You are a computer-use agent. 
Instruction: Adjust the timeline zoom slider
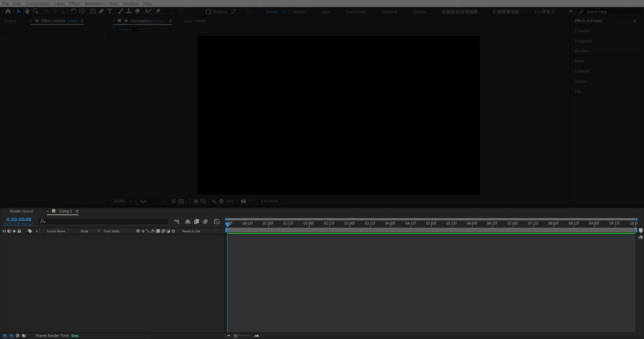235,336
